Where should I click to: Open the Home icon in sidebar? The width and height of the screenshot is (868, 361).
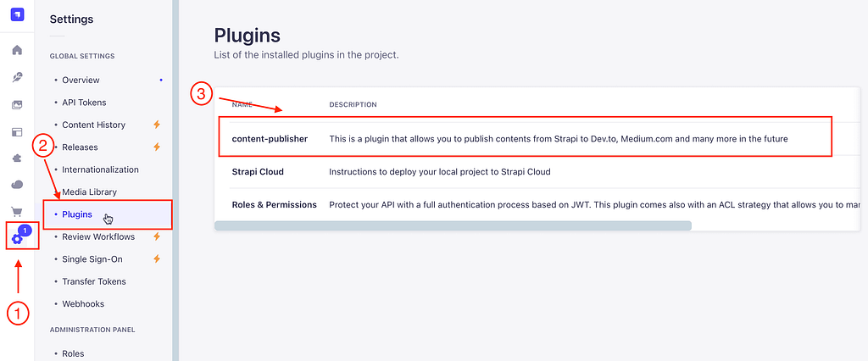pos(17,50)
